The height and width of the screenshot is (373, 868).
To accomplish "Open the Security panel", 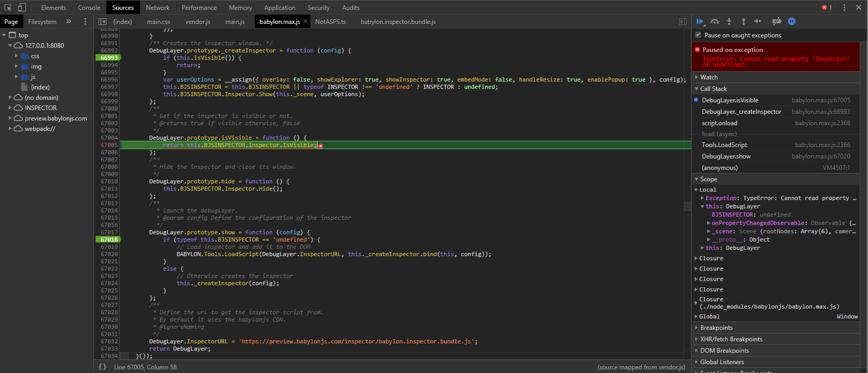I will point(319,8).
